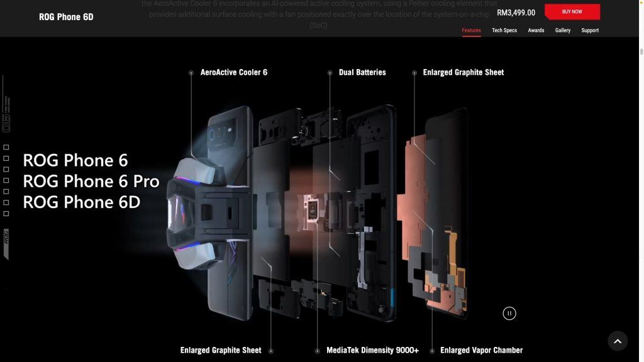Go to the Gallery tab
The height and width of the screenshot is (362, 644).
click(x=563, y=30)
